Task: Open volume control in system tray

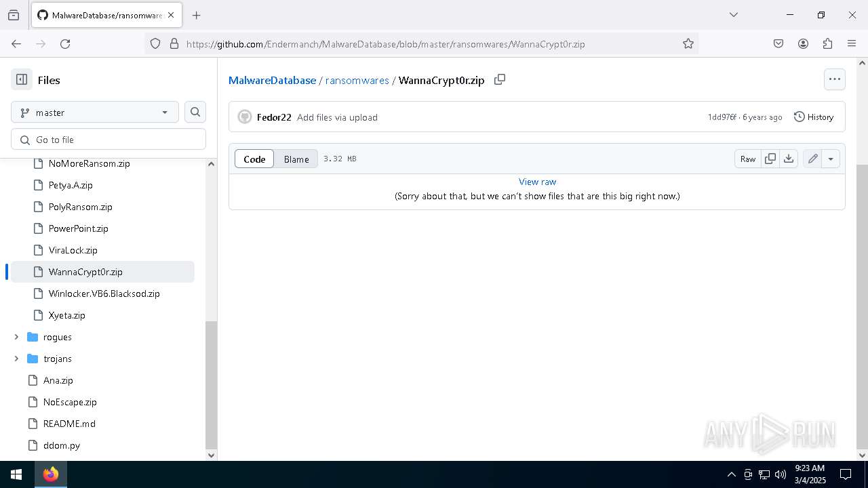Action: 781,474
